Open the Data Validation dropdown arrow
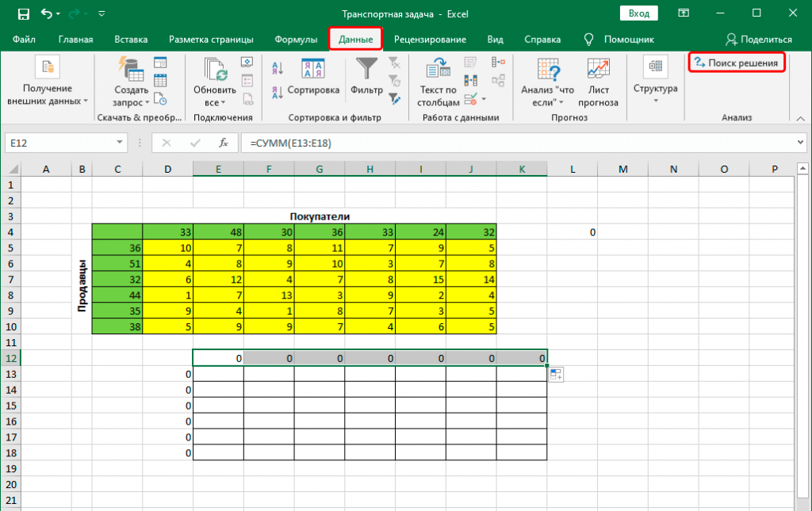 (x=485, y=99)
